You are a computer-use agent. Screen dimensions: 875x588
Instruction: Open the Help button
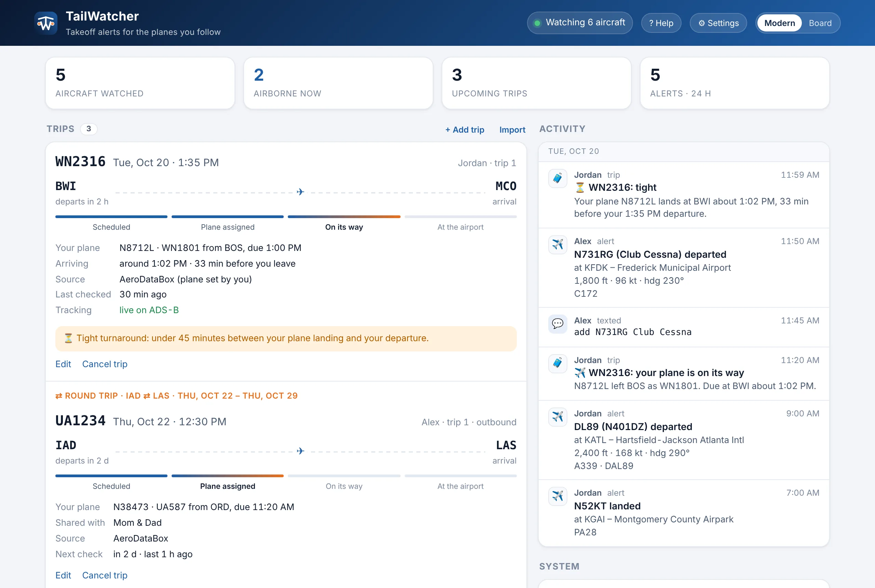[x=661, y=23]
